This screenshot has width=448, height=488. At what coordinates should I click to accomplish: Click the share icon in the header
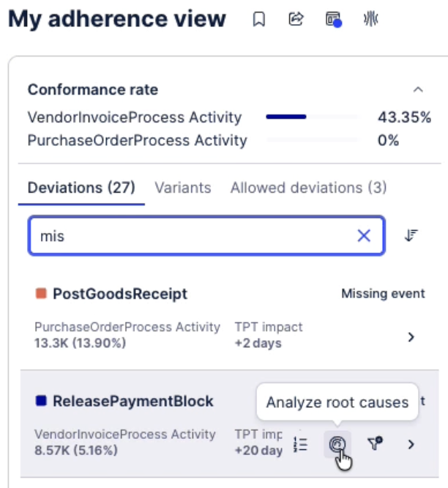click(296, 20)
